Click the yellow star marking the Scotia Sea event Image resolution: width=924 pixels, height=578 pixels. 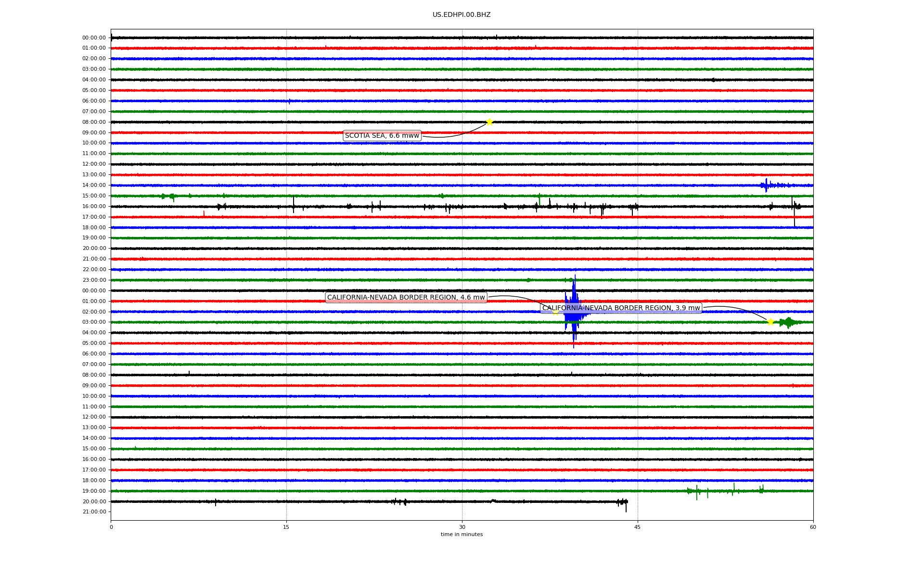(489, 122)
